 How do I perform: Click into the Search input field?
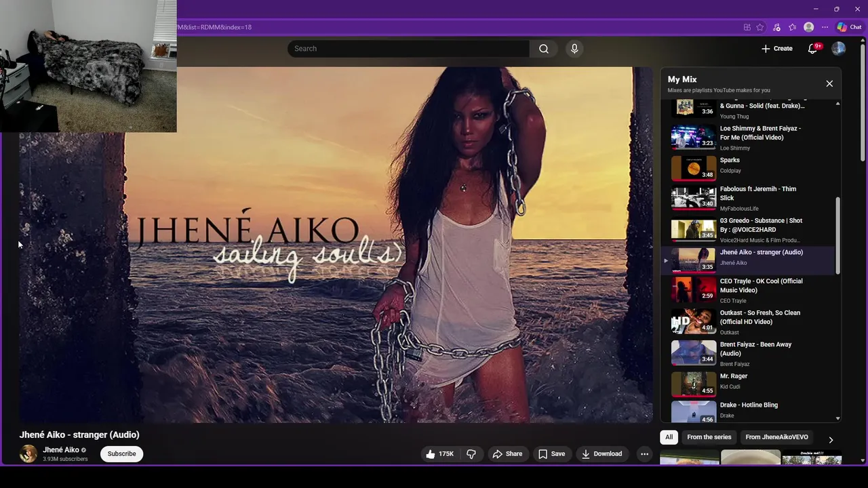(x=408, y=49)
